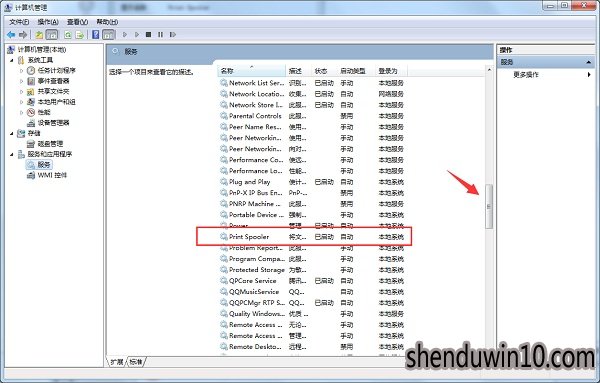Go forward with the gray right arrow
This screenshot has width=600, height=383.
[23, 35]
